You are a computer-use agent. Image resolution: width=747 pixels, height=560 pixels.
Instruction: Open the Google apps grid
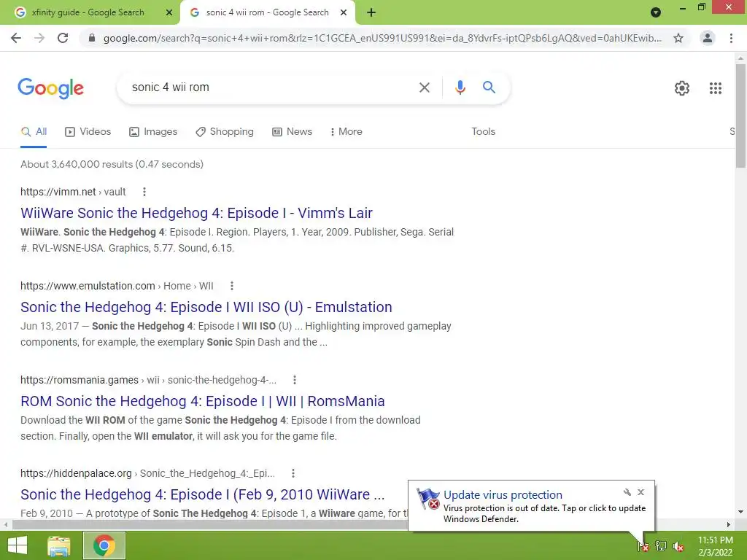(x=715, y=88)
